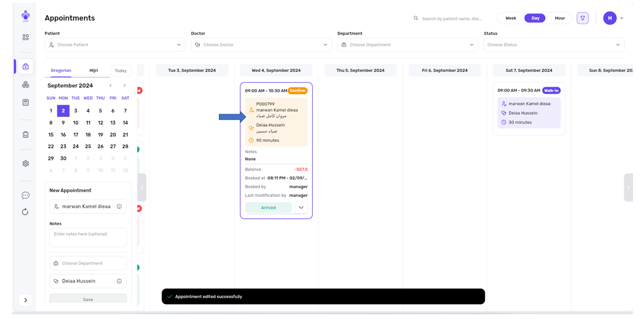Open the Choose Doctor dropdown
Viewport: 644px width, 319px height.
(261, 45)
